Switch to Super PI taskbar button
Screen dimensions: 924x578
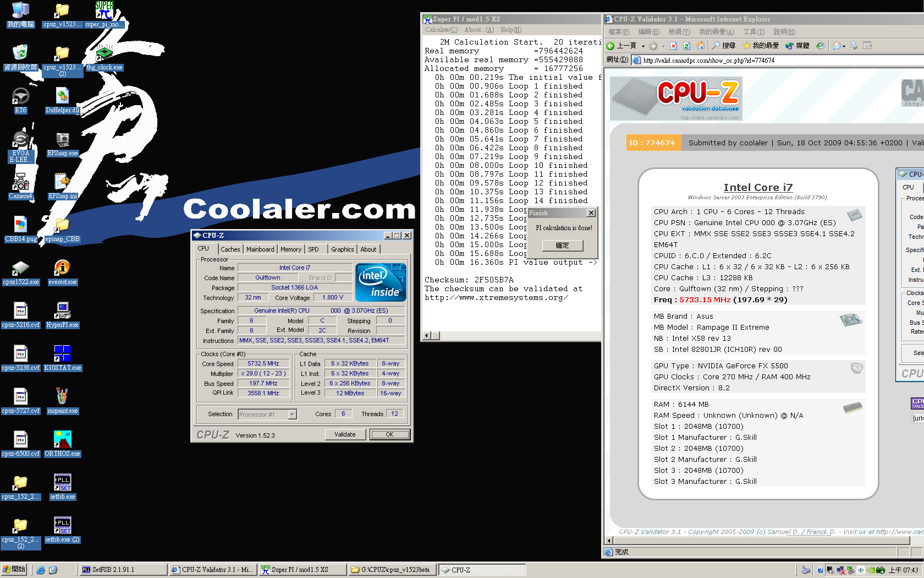(303, 570)
